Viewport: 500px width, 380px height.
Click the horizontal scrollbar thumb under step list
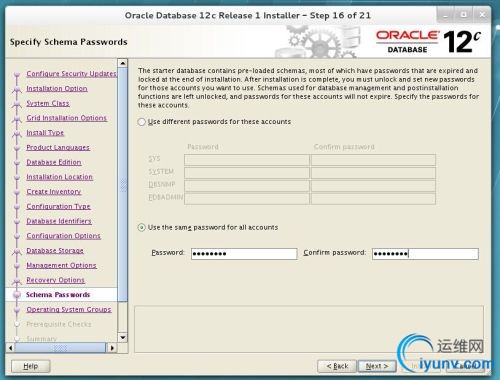(60, 348)
